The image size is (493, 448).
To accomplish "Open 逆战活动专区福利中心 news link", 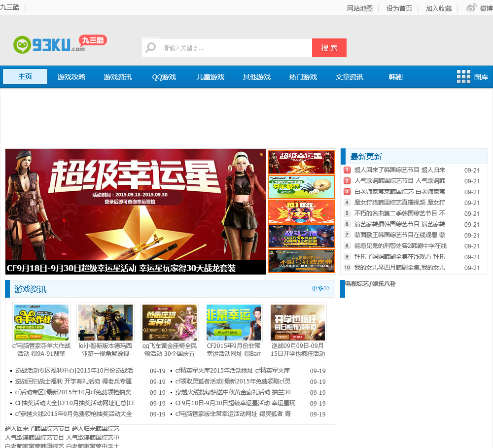I will (74, 370).
